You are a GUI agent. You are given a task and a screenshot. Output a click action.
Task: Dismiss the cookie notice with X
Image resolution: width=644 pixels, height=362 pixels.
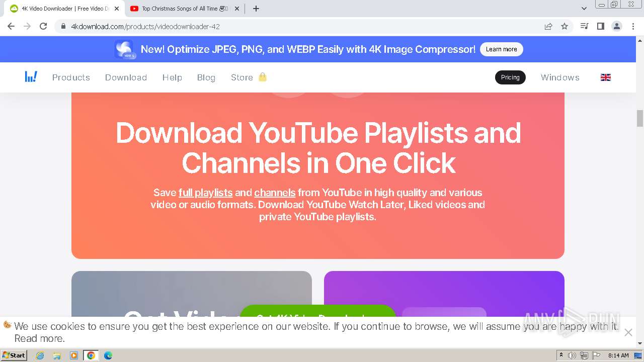[x=628, y=332]
